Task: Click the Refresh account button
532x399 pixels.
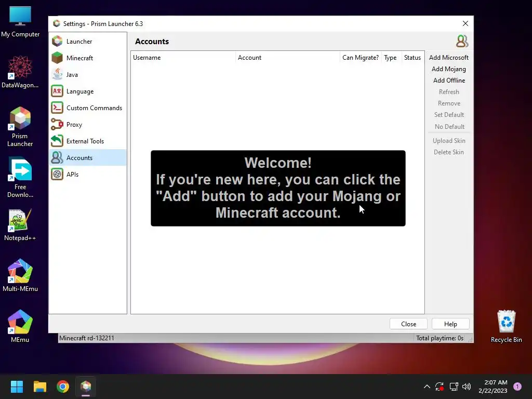Action: tap(449, 92)
